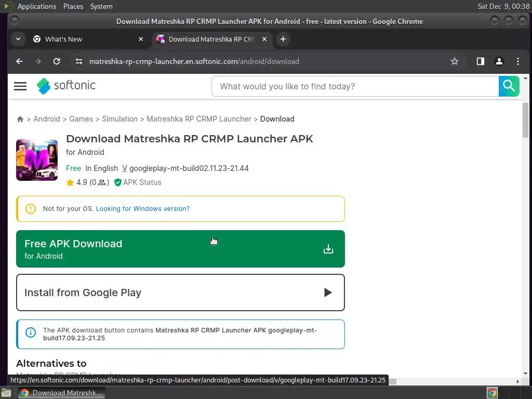Click Install from Google Play button
Screen dimensions: 532x399
coord(180,292)
